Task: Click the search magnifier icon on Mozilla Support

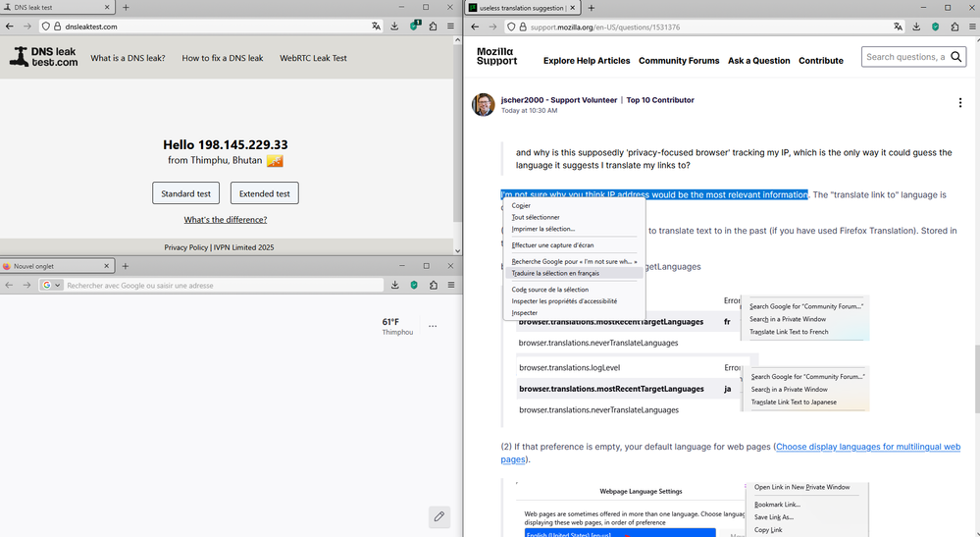Action: [958, 57]
